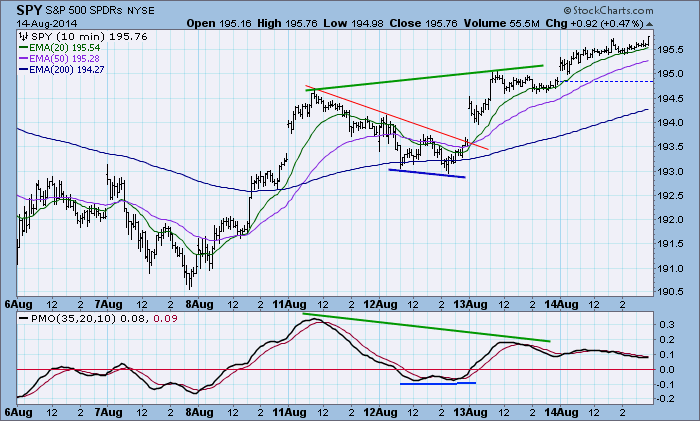The image size is (700, 421).
Task: Click the 191.5 price axis label
Action: click(x=670, y=244)
